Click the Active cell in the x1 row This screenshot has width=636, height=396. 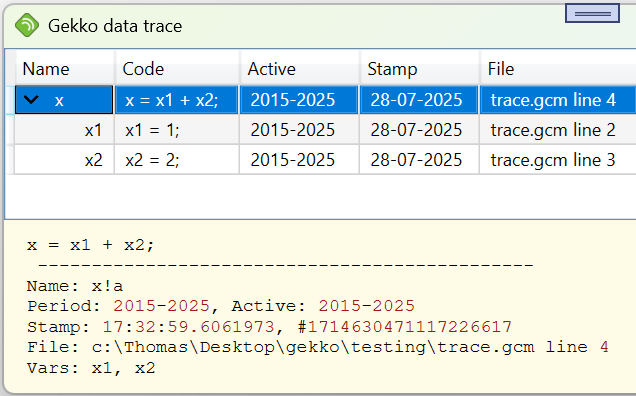point(299,130)
